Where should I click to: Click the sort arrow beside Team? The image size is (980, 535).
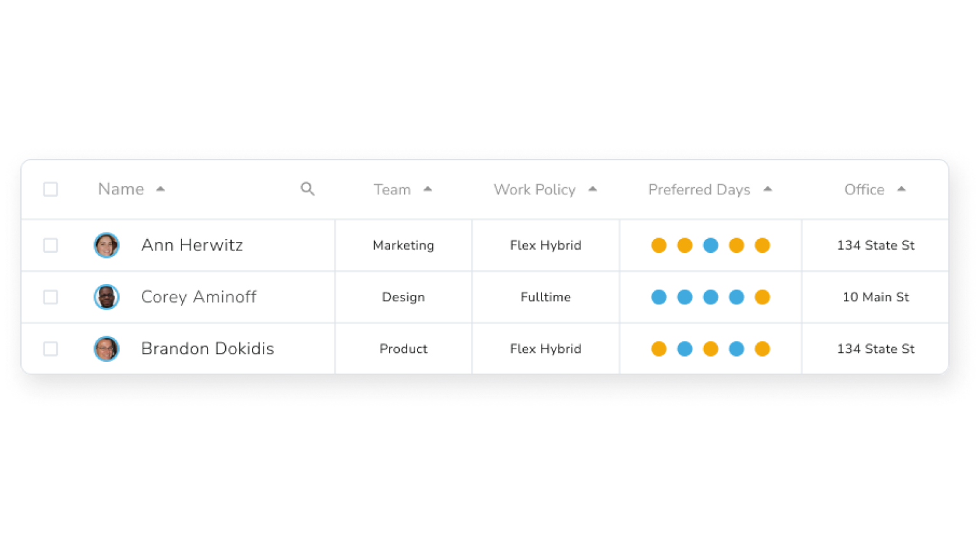(428, 189)
